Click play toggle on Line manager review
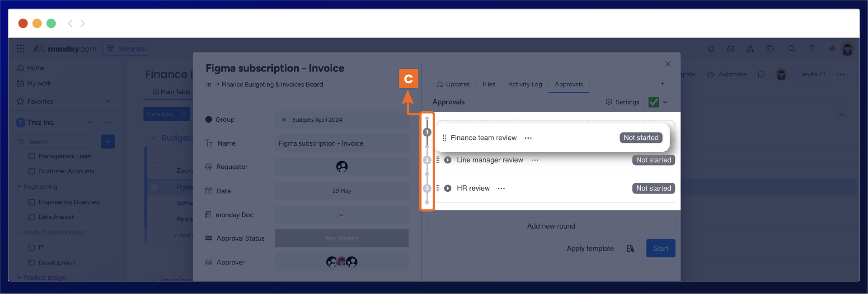868x294 pixels. pyautogui.click(x=448, y=160)
